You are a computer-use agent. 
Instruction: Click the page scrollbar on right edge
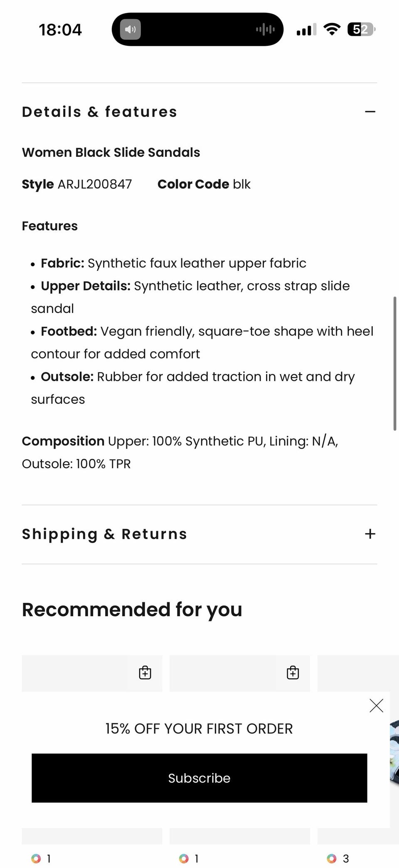click(x=395, y=363)
